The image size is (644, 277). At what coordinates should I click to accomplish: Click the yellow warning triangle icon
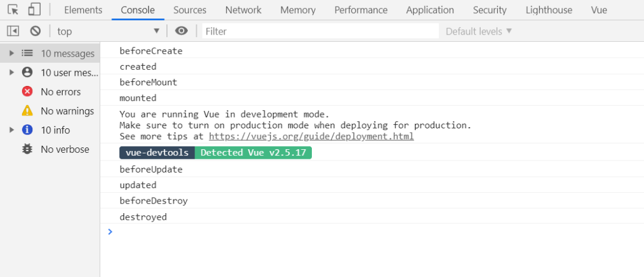pyautogui.click(x=27, y=110)
